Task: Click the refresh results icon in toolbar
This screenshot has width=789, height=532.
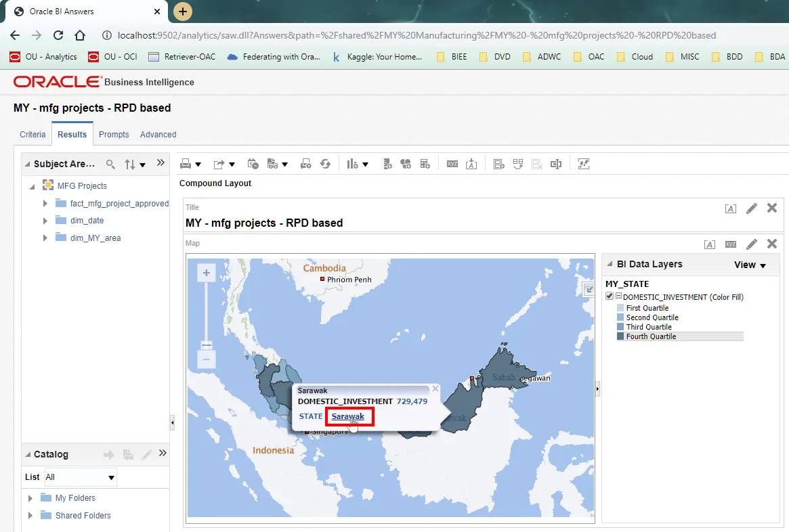Action: pos(325,164)
